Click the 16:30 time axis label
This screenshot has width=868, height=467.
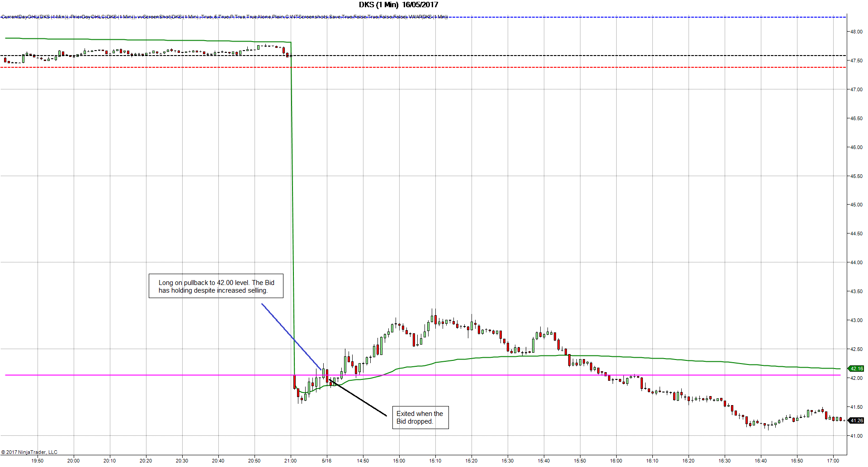[725, 461]
